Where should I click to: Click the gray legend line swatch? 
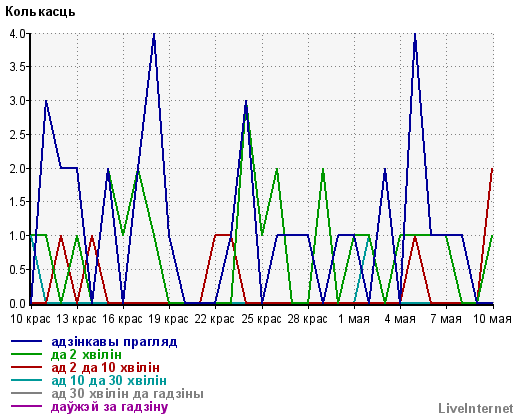(x=27, y=393)
